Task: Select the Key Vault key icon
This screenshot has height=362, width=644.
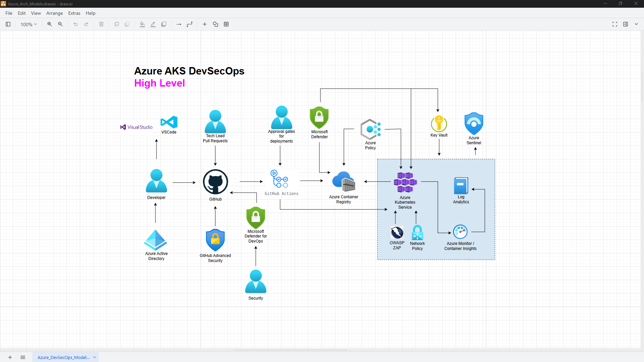Action: click(x=439, y=123)
